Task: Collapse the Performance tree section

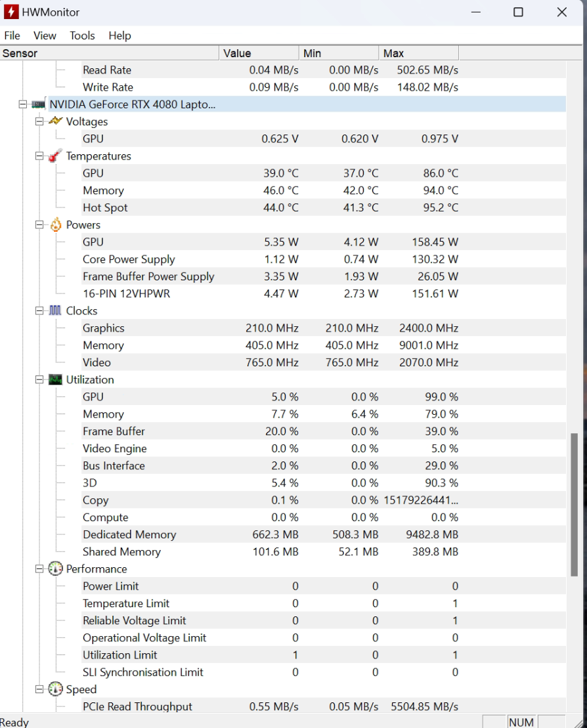Action: (39, 569)
